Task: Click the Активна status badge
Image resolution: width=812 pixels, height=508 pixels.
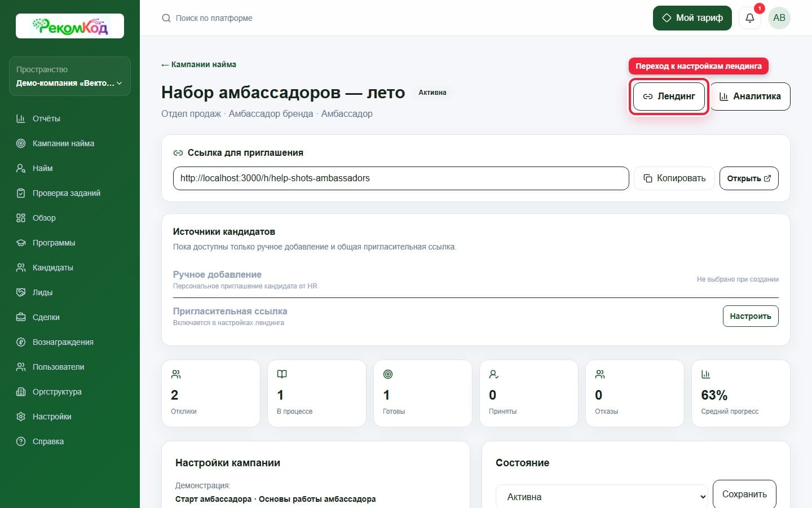Action: tap(433, 93)
